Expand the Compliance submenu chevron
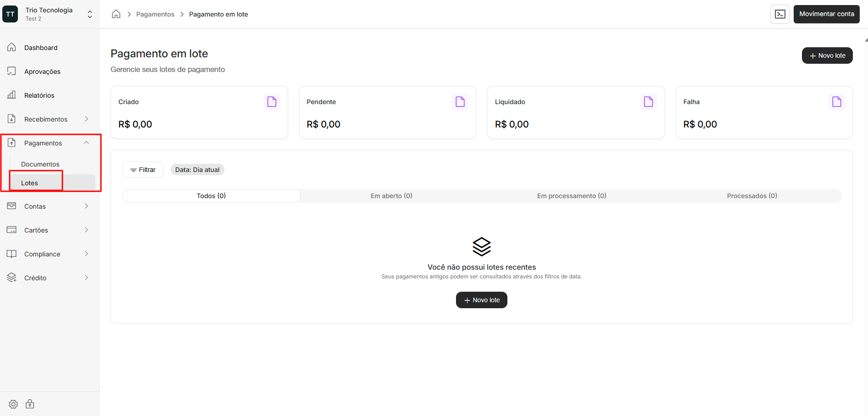Image resolution: width=868 pixels, height=416 pixels. point(86,254)
